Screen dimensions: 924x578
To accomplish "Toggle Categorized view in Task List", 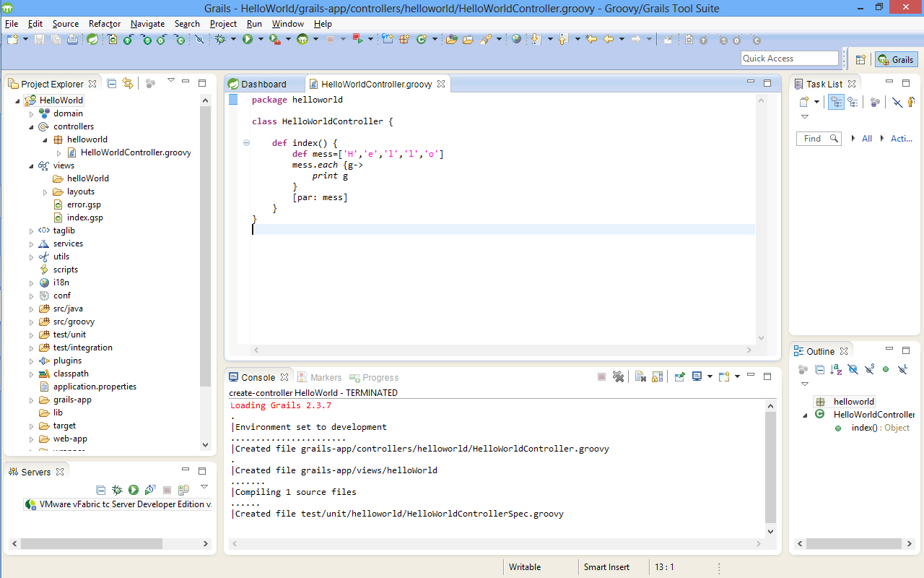I will 836,102.
